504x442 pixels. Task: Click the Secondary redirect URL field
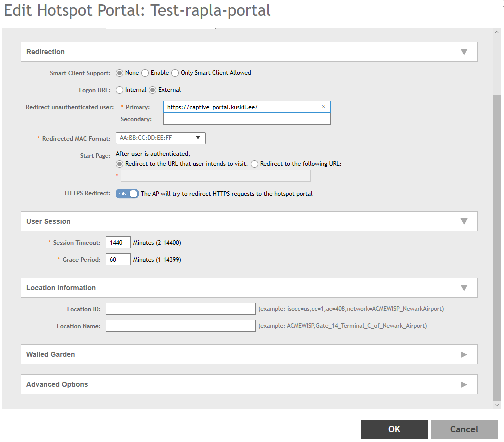tap(247, 119)
